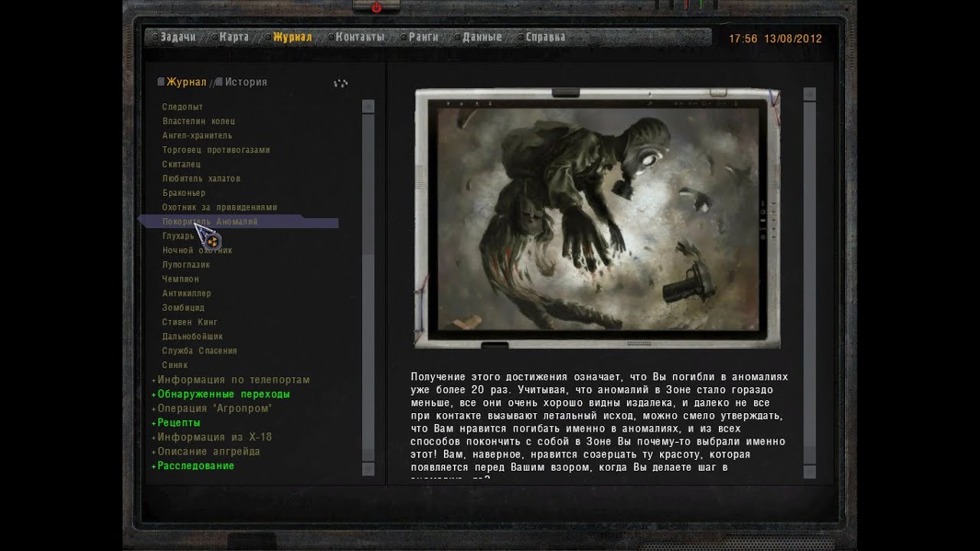Open the Стивен Кинг entry
This screenshot has width=980, height=551.
pyautogui.click(x=190, y=322)
